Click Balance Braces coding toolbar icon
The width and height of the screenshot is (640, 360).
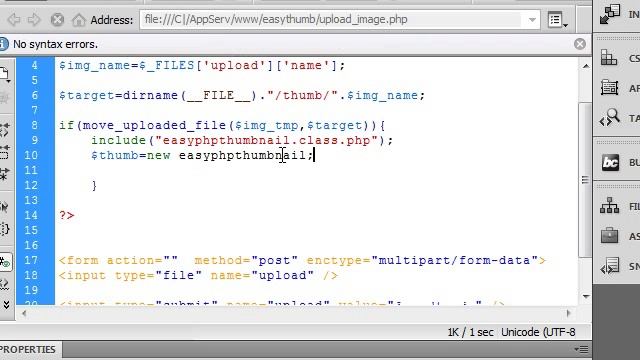(x=4, y=229)
